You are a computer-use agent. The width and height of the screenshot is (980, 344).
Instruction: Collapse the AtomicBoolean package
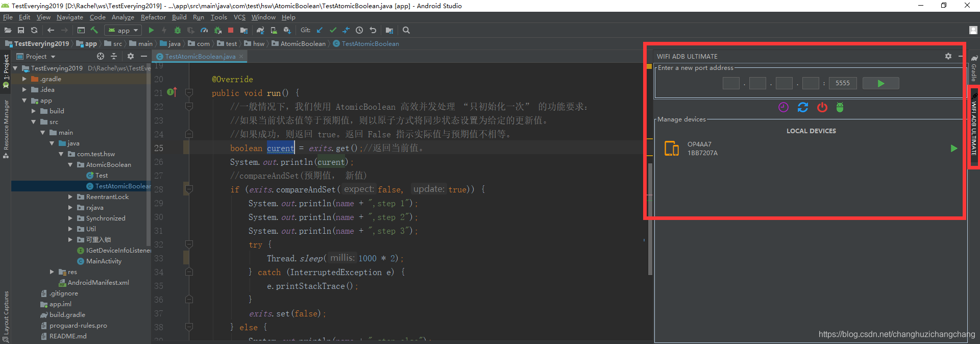coord(70,165)
